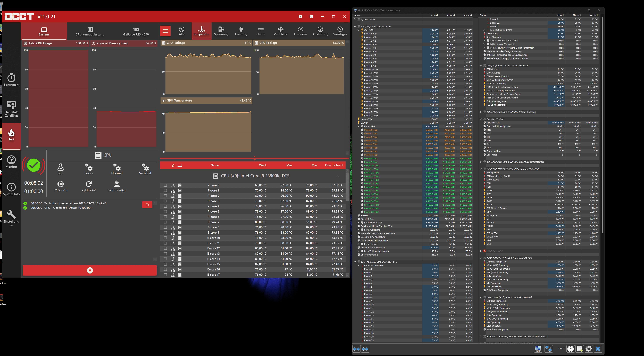Show the Ventilator fan sensors
This screenshot has width=644, height=356.
(280, 31)
